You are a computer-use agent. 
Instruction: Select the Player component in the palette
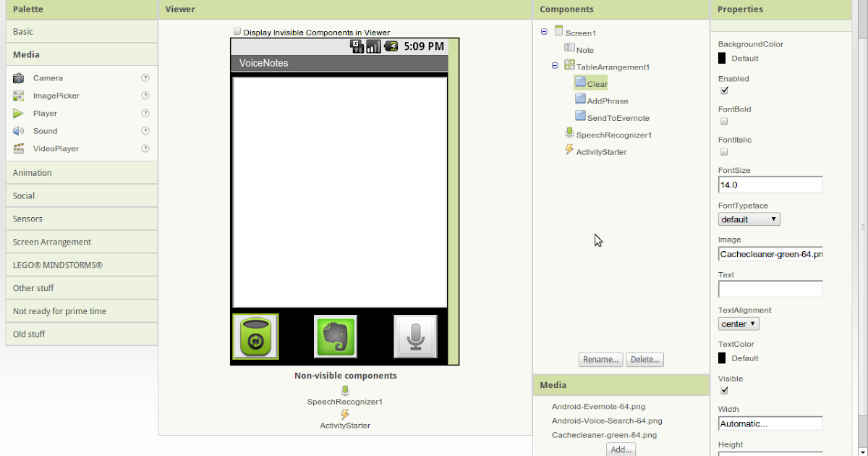click(43, 113)
